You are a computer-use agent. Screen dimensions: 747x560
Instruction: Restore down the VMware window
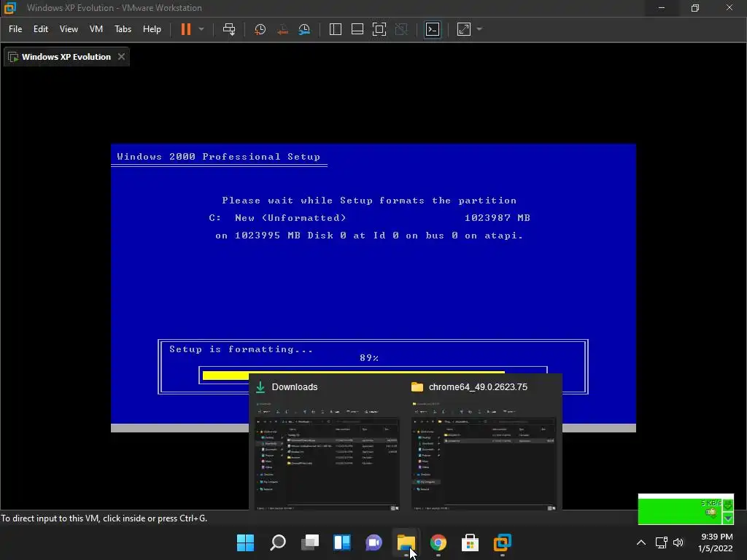tap(695, 8)
